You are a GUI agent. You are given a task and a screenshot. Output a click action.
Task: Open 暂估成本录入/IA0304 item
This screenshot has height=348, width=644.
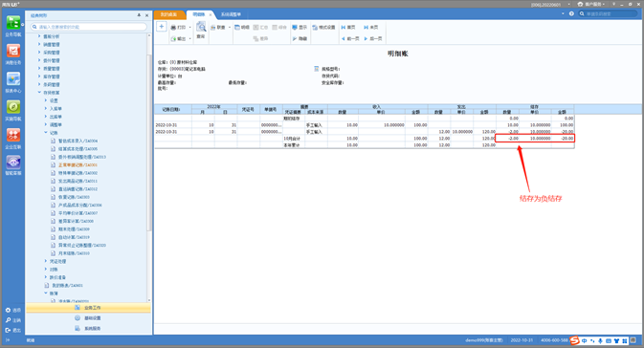tap(78, 141)
